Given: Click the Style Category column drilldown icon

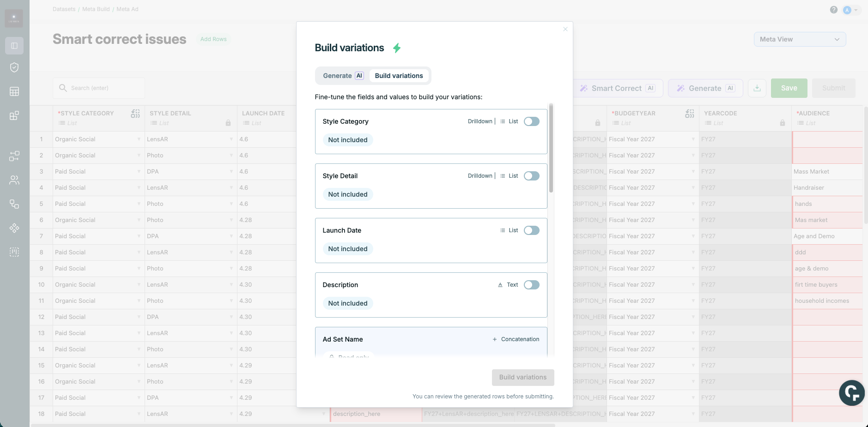Looking at the screenshot, I should 135,114.
